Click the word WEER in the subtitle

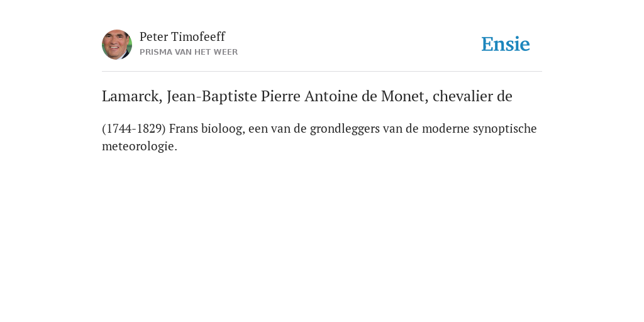click(226, 52)
